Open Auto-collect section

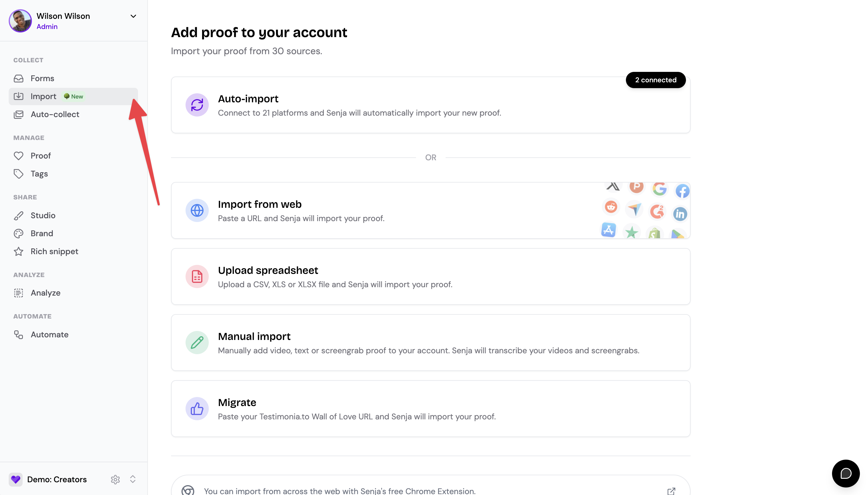pos(73,114)
